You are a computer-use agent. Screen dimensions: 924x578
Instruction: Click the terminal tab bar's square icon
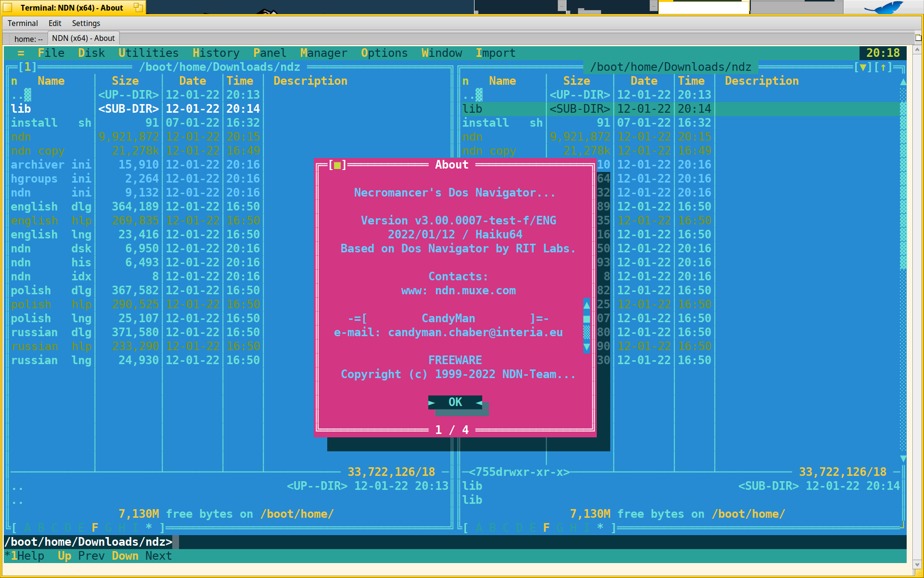[918, 38]
